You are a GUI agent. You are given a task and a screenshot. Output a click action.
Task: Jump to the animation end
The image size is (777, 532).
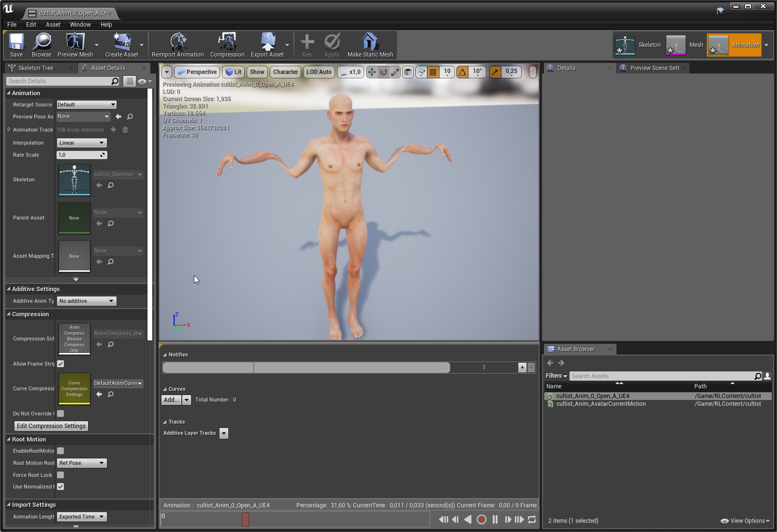[519, 519]
